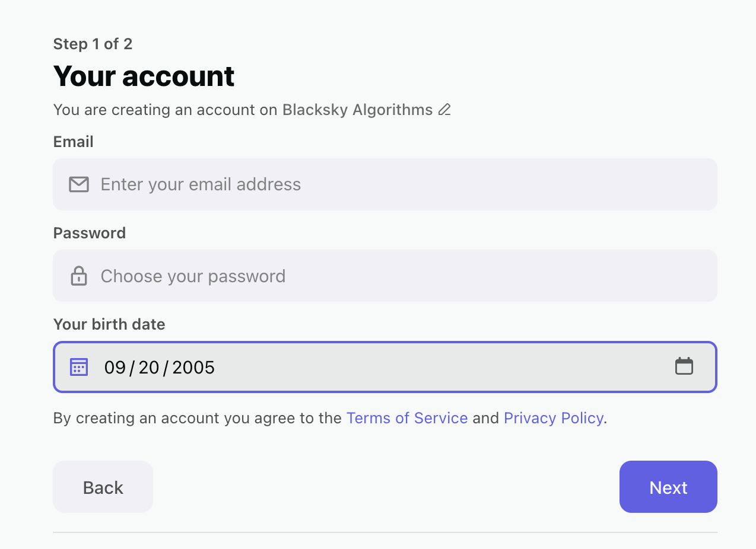Image resolution: width=756 pixels, height=549 pixels.
Task: Click the Step 1 of 2 indicator
Action: 93,44
